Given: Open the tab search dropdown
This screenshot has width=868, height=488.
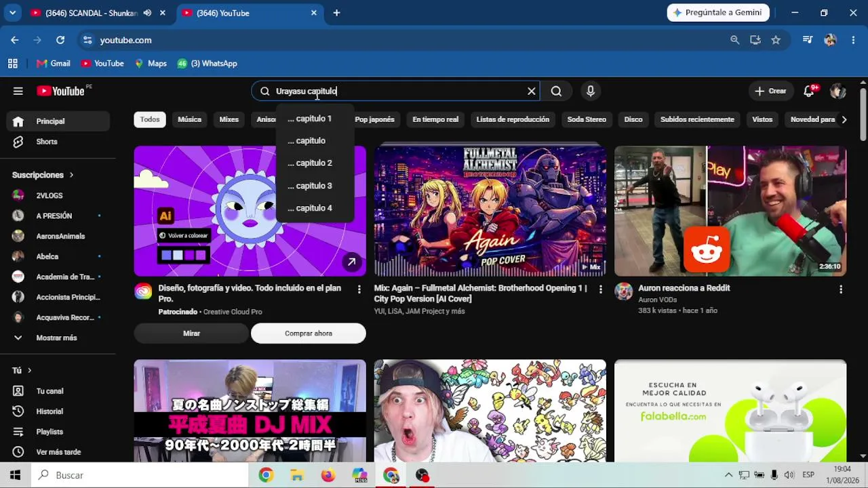Looking at the screenshot, I should pyautogui.click(x=12, y=13).
